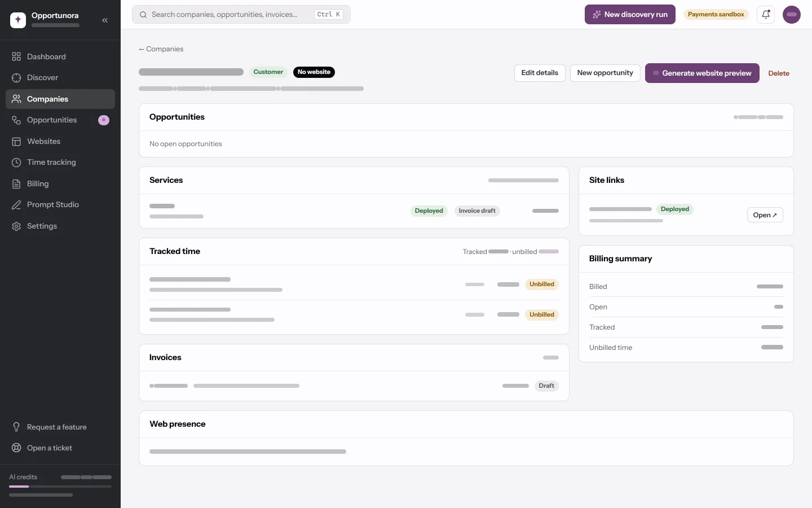The height and width of the screenshot is (508, 812).
Task: Click the search magnifier icon
Action: coord(143,15)
